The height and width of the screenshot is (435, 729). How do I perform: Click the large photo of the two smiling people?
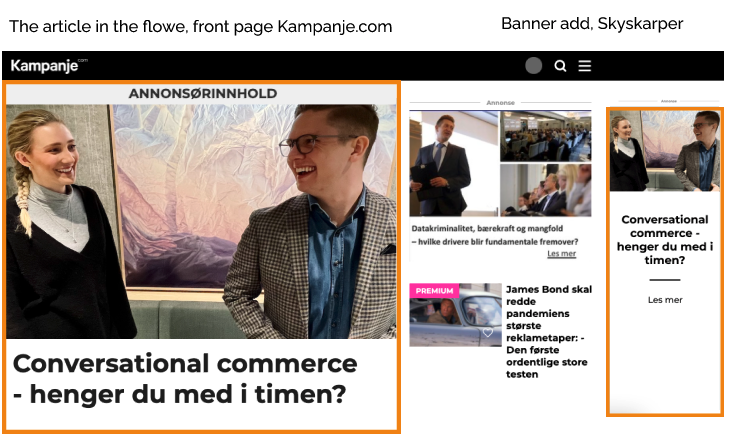[x=201, y=221]
